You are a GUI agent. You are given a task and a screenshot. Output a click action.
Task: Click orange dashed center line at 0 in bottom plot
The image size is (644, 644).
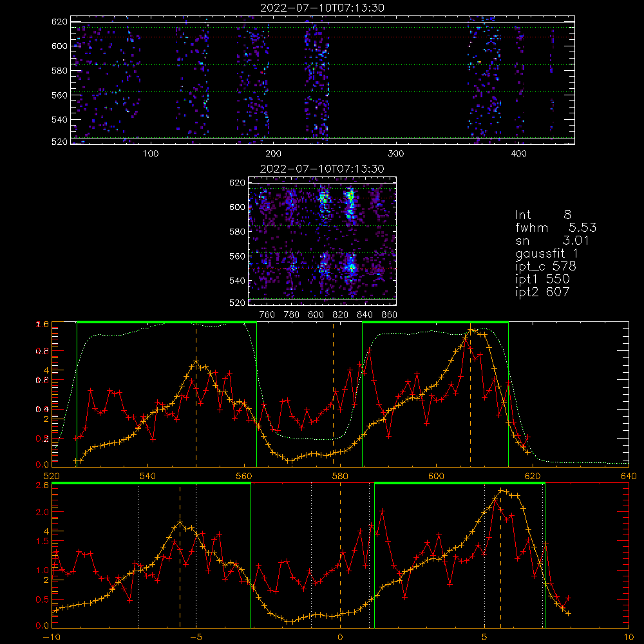click(x=340, y=555)
